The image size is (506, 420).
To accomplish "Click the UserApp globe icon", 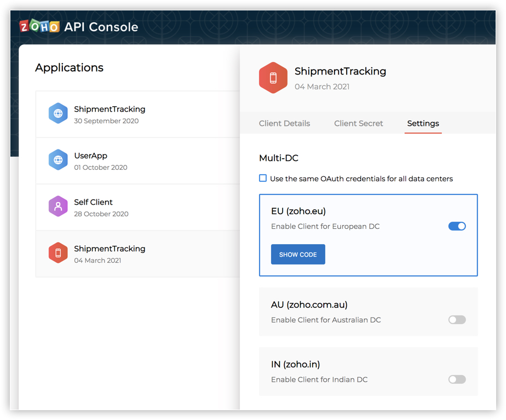I will [58, 160].
